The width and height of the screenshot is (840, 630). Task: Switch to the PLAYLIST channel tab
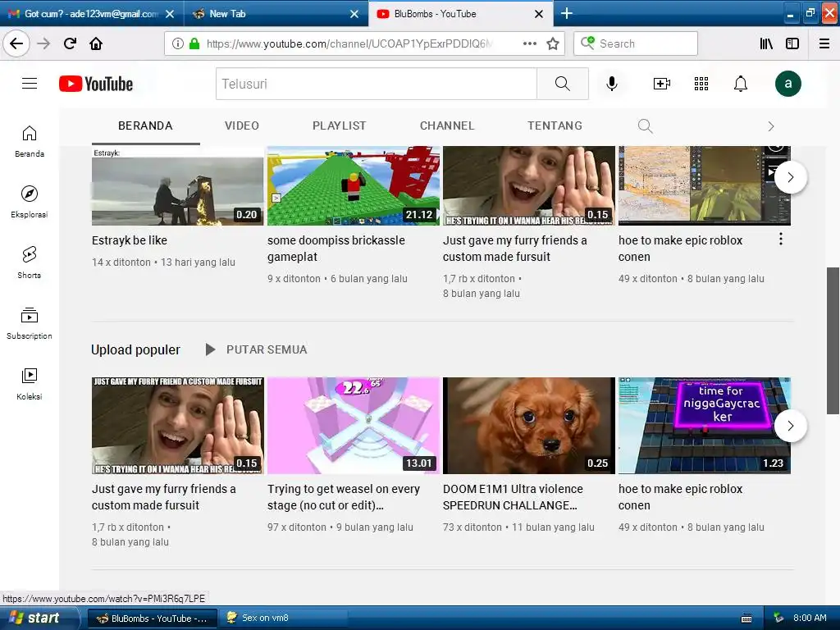coord(339,126)
